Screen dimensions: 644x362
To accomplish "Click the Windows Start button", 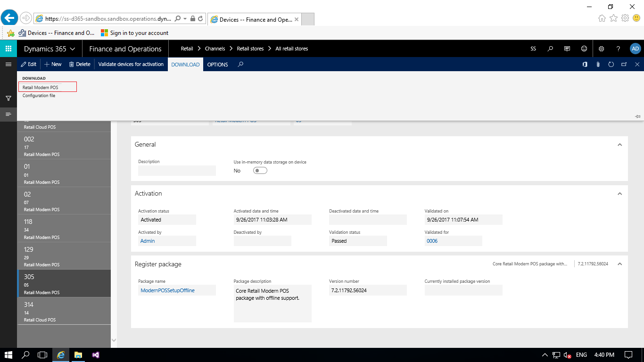I will (8, 355).
